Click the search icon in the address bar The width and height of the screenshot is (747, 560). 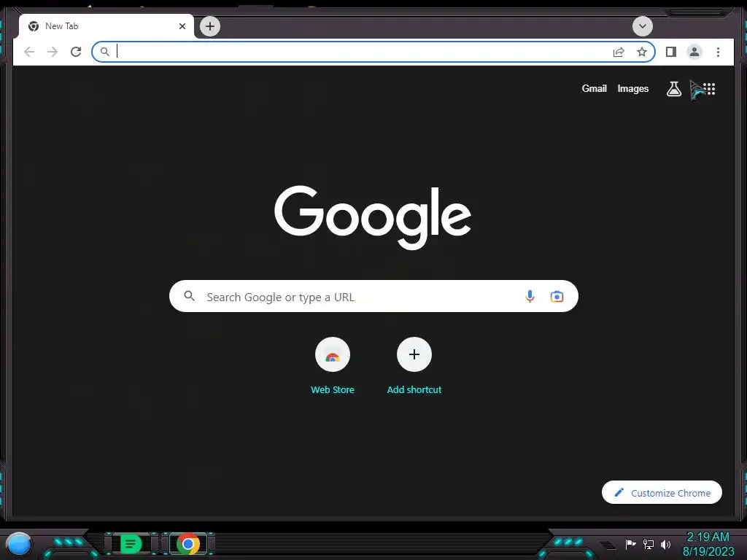pos(105,52)
